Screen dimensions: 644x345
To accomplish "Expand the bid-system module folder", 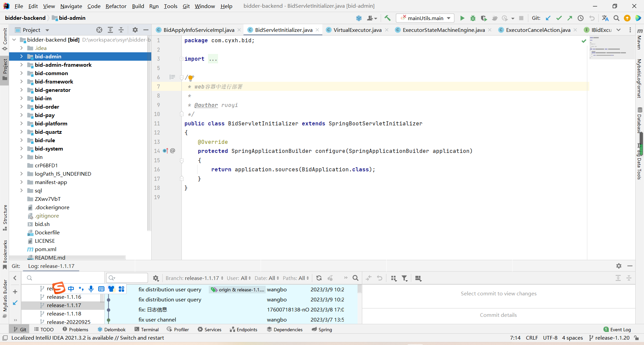I will coord(21,149).
